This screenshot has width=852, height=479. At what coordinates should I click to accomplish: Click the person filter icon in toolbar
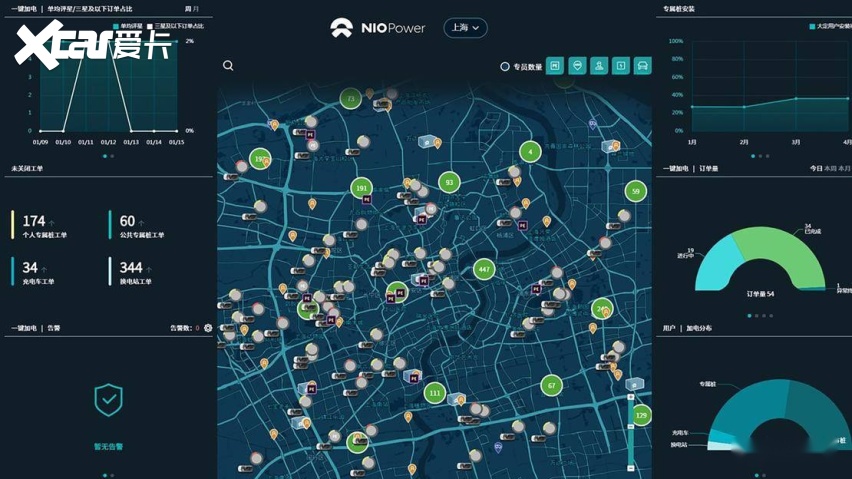click(599, 66)
